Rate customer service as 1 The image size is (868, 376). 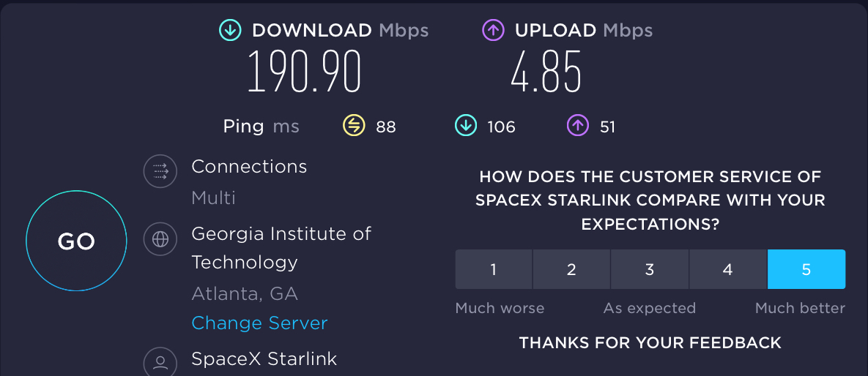(x=494, y=269)
